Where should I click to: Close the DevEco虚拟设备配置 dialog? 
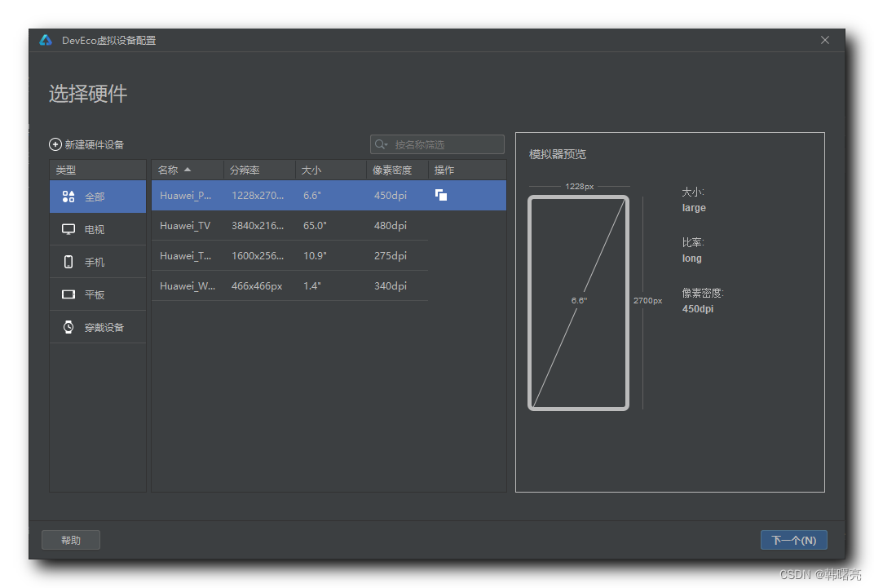pyautogui.click(x=825, y=40)
